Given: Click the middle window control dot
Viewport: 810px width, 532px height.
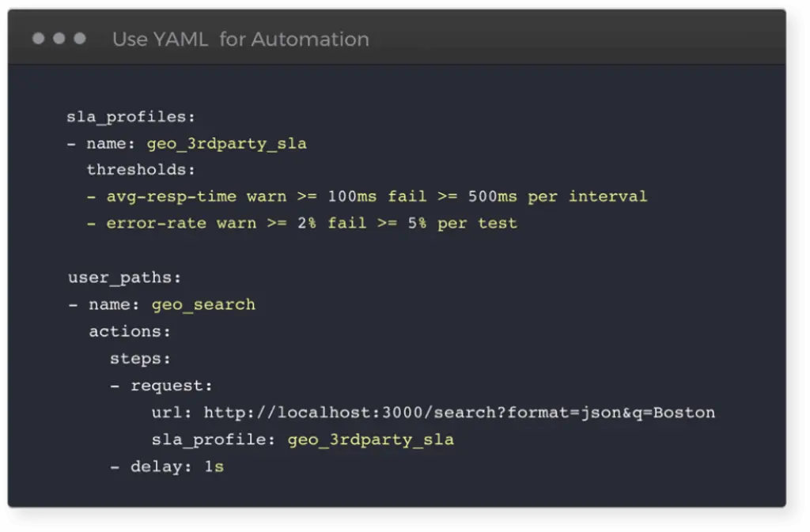Looking at the screenshot, I should coord(59,39).
